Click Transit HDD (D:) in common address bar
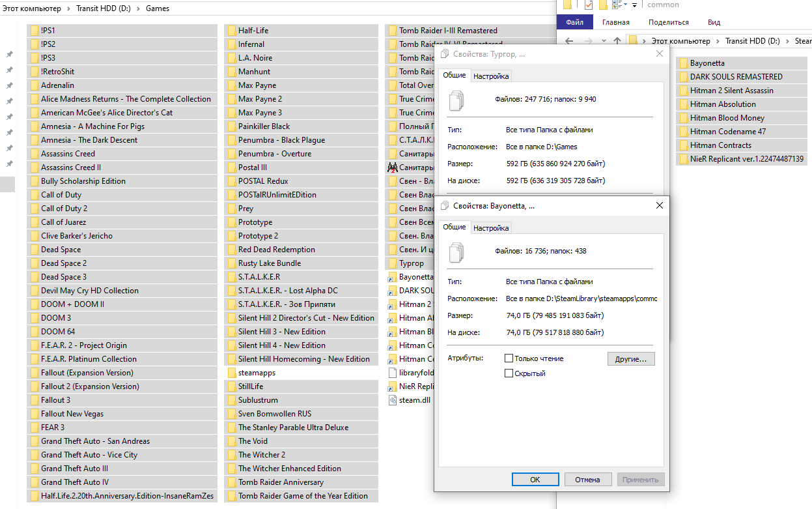 [752, 40]
